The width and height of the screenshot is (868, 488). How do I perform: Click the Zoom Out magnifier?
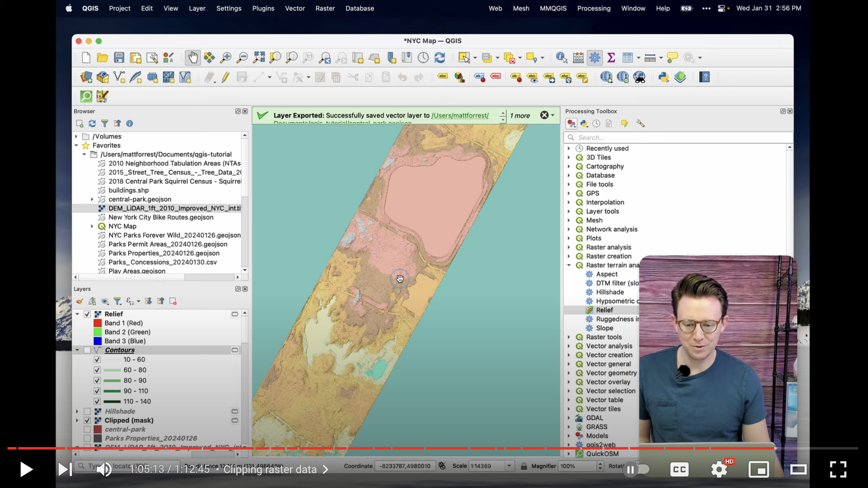point(242,57)
